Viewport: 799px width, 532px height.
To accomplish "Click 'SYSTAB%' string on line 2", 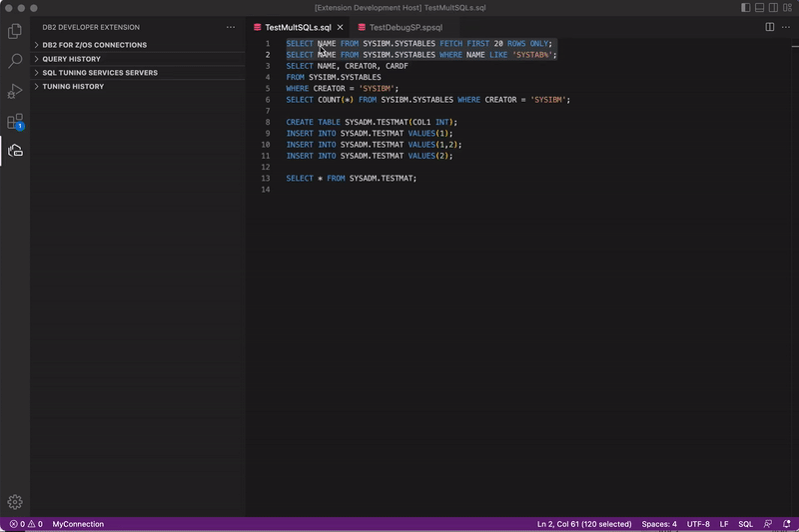I will [532, 55].
